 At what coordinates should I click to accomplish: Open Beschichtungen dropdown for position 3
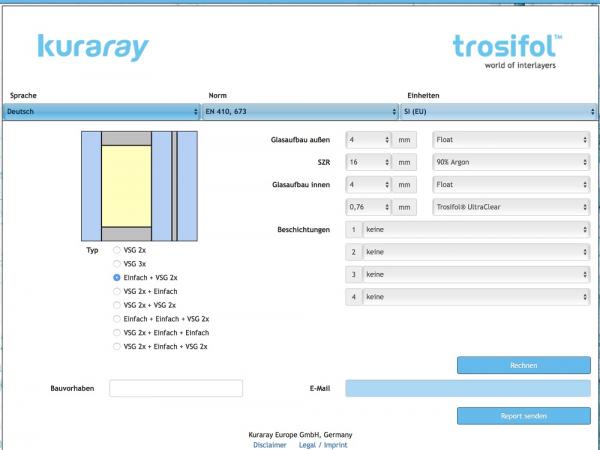click(x=476, y=274)
